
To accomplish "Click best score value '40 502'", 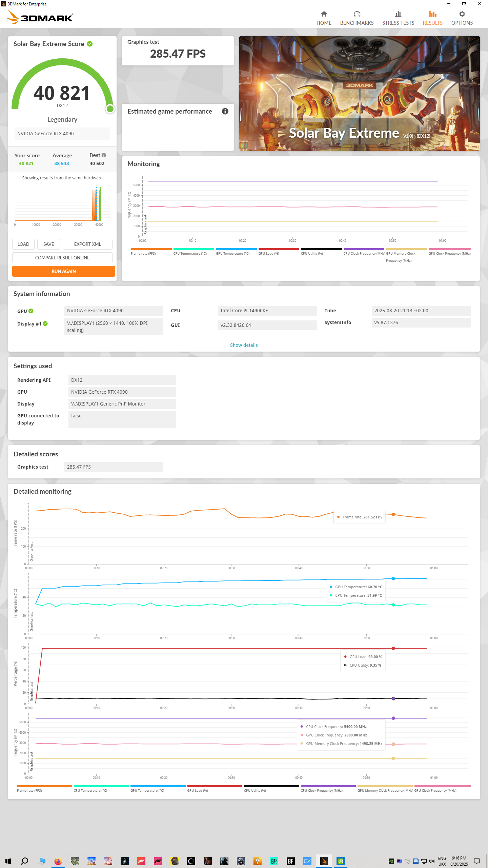I will (97, 163).
